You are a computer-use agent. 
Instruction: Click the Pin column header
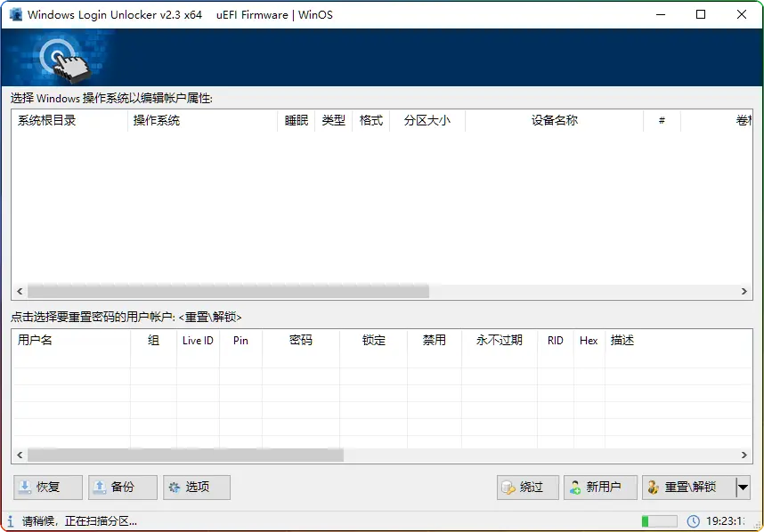(240, 340)
